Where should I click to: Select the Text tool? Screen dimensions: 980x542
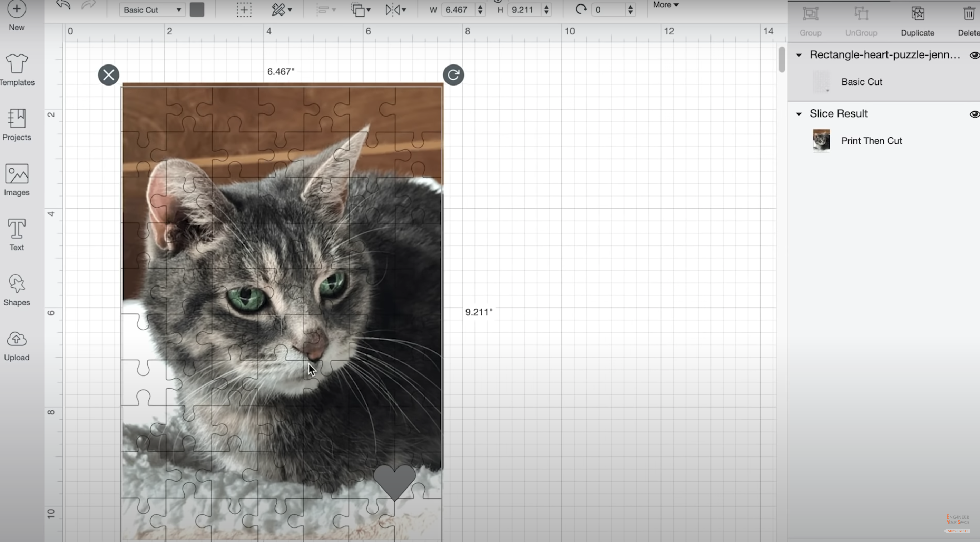17,229
